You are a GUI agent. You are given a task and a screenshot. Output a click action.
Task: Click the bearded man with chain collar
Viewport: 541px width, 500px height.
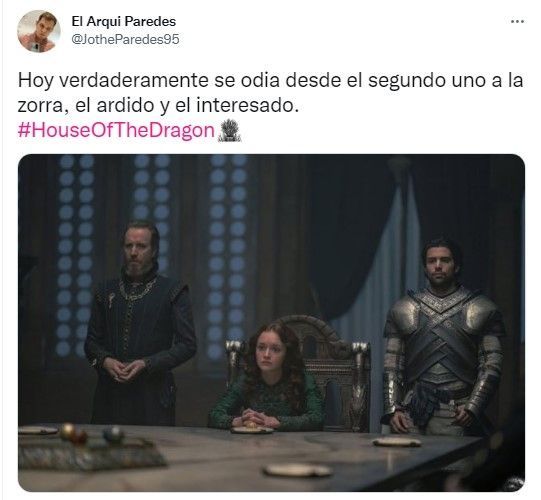(140, 324)
